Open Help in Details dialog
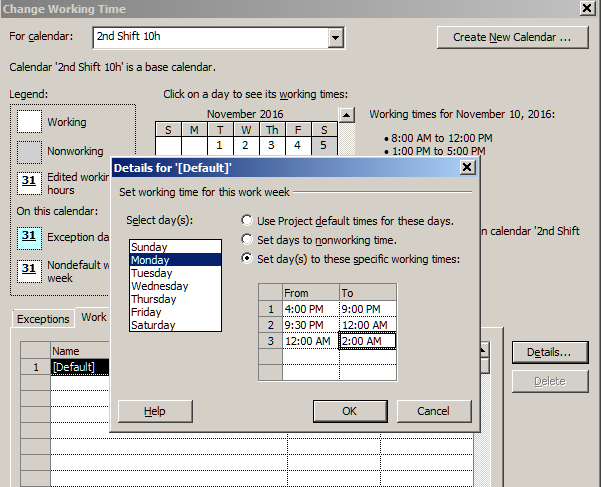 tap(155, 411)
